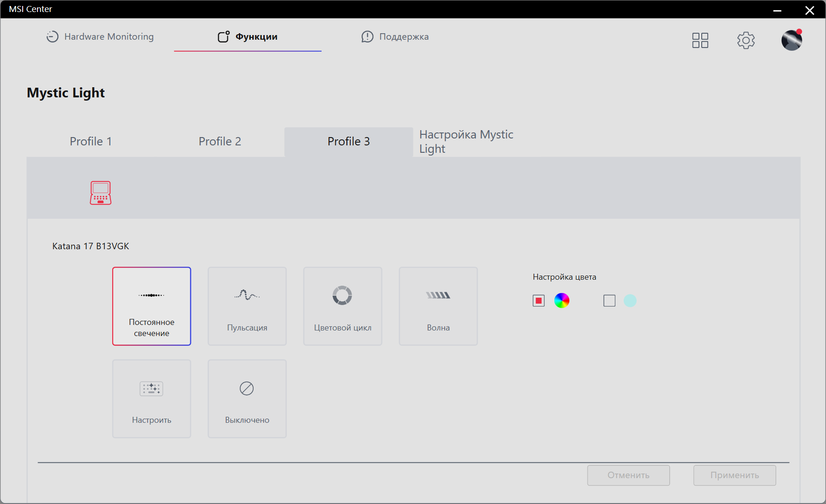Click the Отменить button
The width and height of the screenshot is (826, 504).
click(629, 475)
